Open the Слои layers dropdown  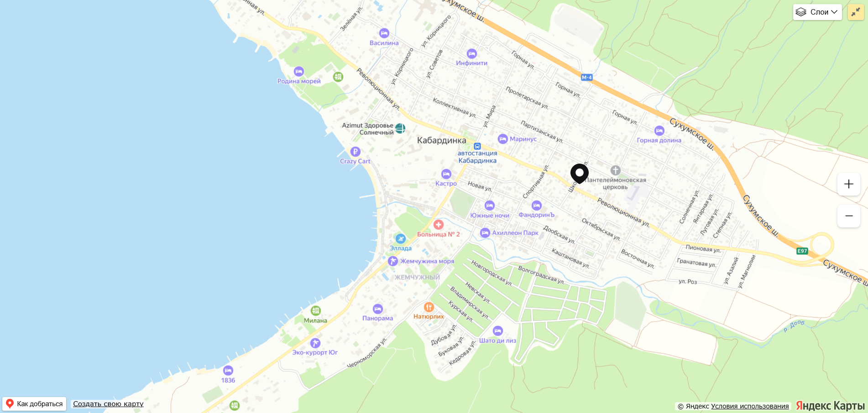click(x=817, y=12)
